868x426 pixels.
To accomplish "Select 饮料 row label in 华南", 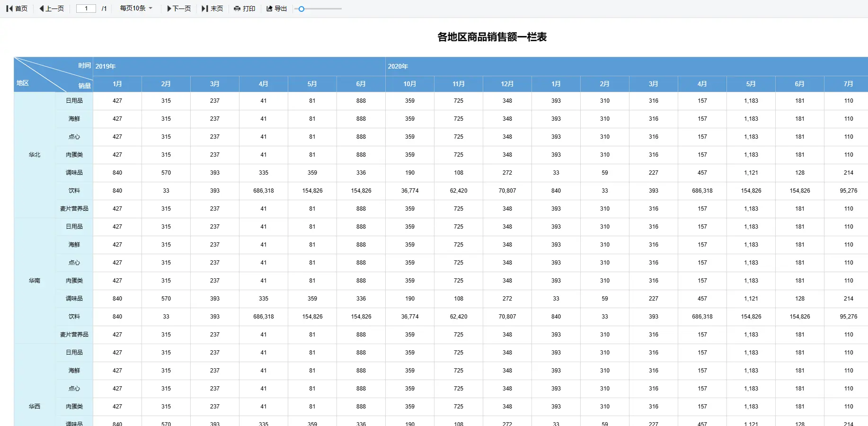I will (74, 317).
